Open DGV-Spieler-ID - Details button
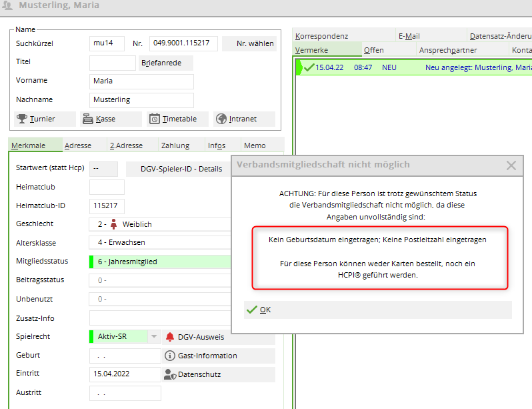This screenshot has width=532, height=409. pyautogui.click(x=179, y=169)
